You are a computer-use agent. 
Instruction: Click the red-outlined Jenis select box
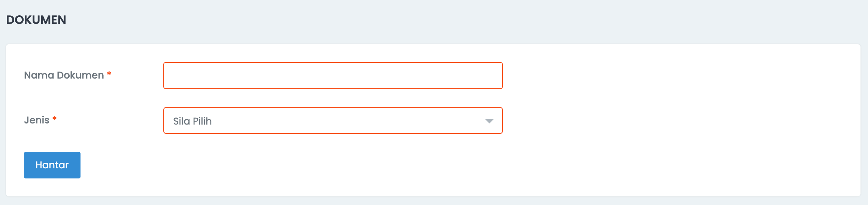point(333,120)
